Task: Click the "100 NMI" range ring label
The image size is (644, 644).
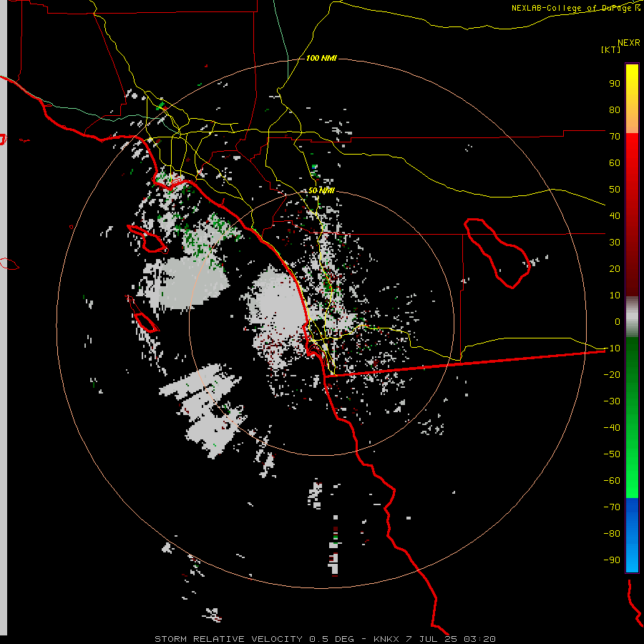Action: tap(321, 58)
